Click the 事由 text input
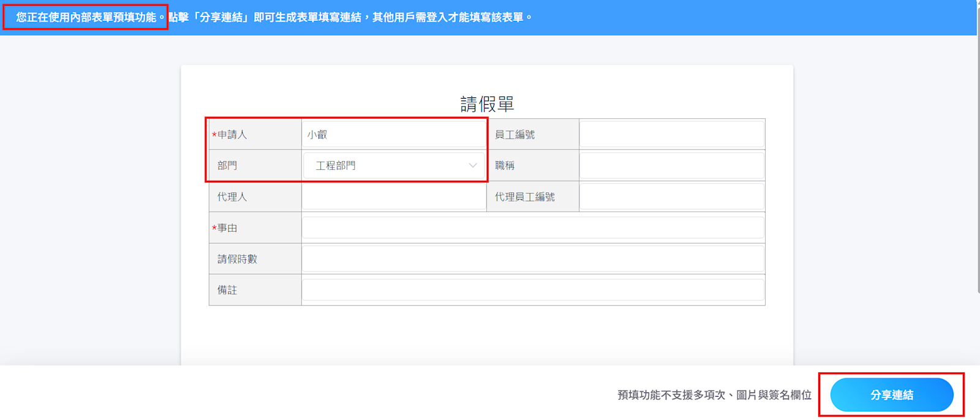Image resolution: width=980 pixels, height=420 pixels. click(532, 228)
